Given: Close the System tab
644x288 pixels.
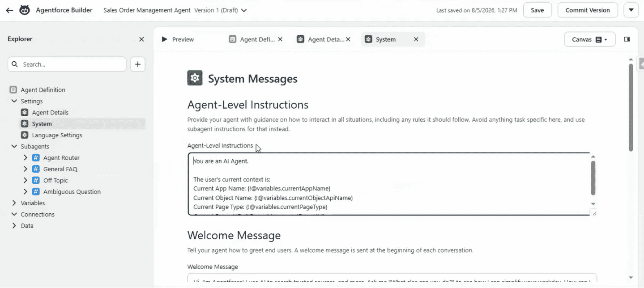Looking at the screenshot, I should coord(416,39).
